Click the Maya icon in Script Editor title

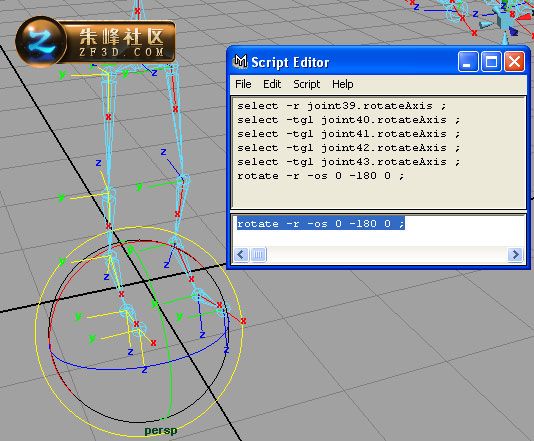click(x=240, y=61)
